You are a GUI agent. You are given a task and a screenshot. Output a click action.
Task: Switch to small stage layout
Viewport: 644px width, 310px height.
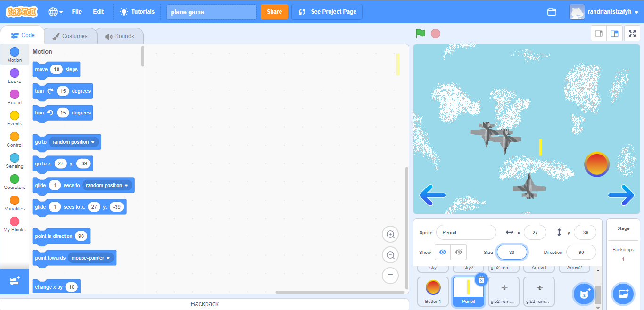point(599,33)
